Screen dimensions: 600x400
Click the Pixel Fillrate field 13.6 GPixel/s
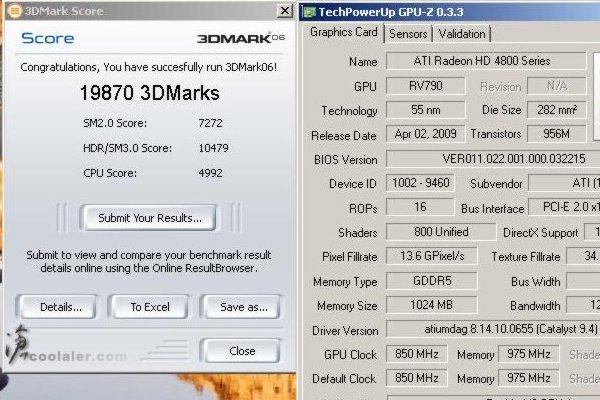432,256
